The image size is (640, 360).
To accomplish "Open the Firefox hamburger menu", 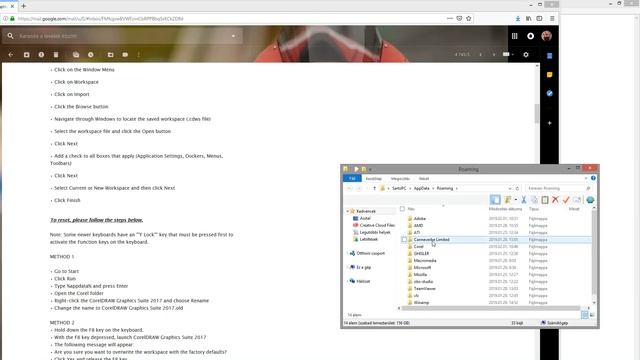I will pos(552,18).
